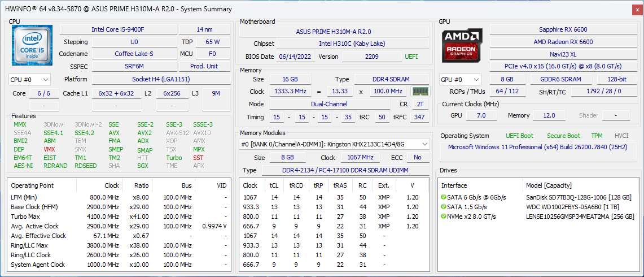Click the WDC drive green status icon

tap(444, 207)
